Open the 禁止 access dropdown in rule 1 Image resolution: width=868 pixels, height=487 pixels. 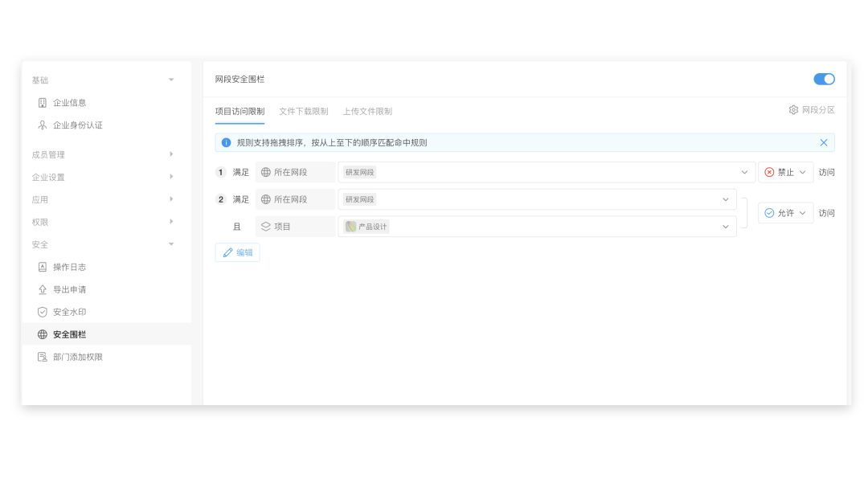(x=784, y=172)
